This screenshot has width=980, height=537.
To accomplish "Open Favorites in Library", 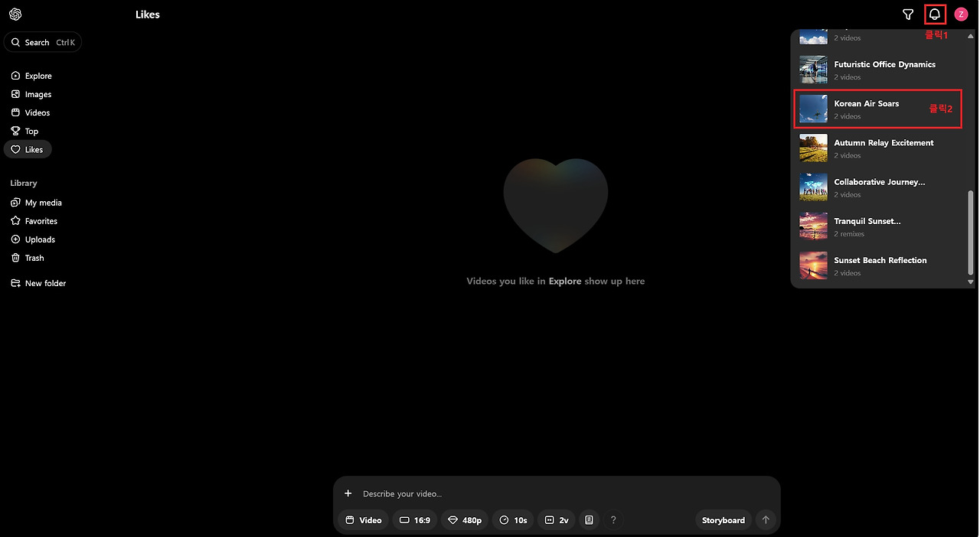I will coord(34,221).
